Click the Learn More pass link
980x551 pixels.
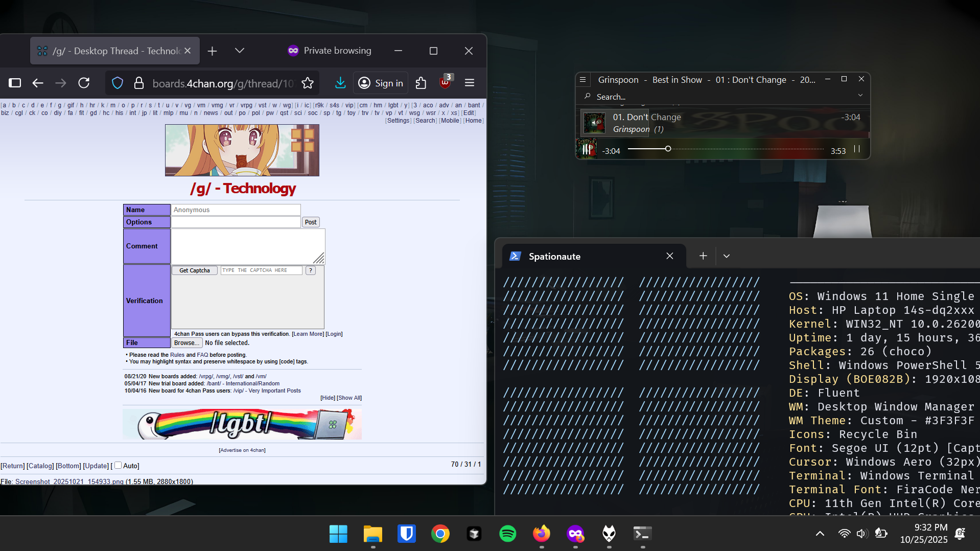click(308, 334)
